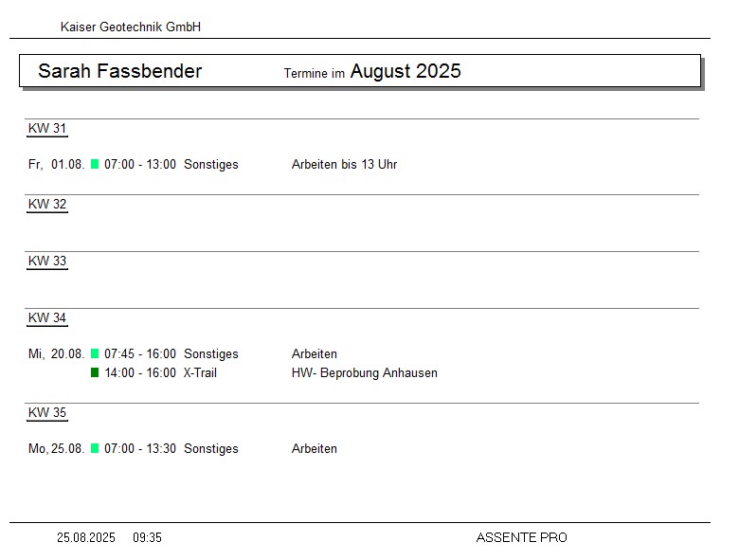Click the 25.08.2025 print date in footer
This screenshot has width=739, height=560.
coord(86,538)
